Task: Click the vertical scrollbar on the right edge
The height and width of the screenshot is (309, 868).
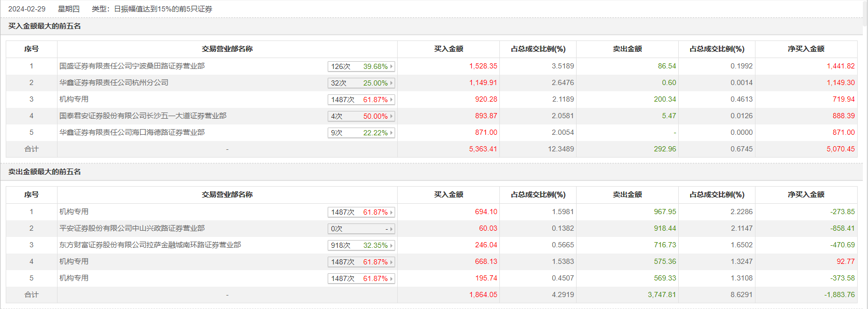Action: [x=865, y=154]
